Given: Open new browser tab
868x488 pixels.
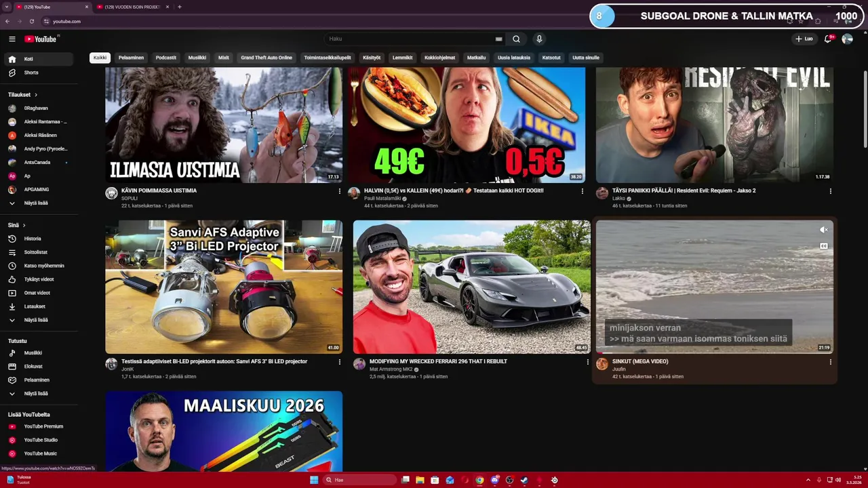Looking at the screenshot, I should pyautogui.click(x=179, y=7).
